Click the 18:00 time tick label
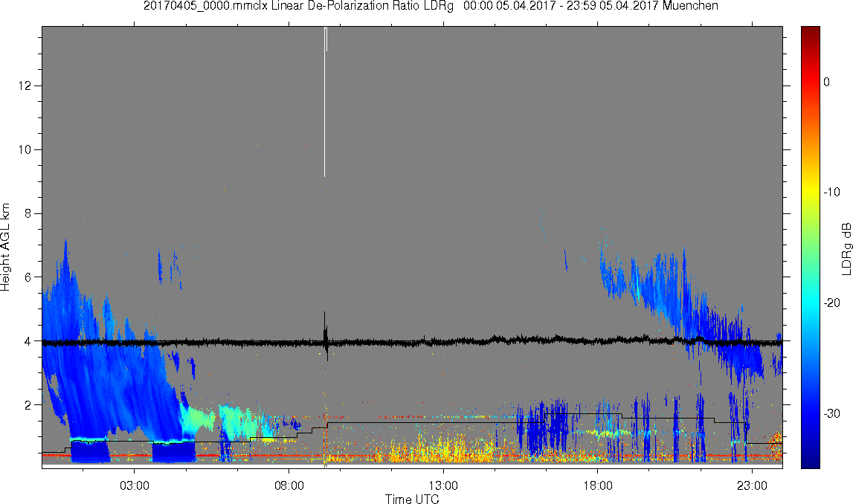 click(598, 485)
